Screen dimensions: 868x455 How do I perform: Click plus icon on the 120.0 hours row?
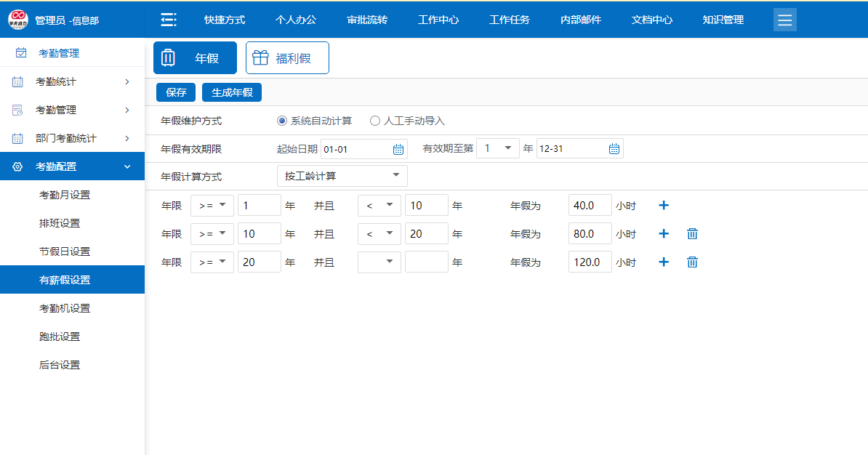[663, 262]
